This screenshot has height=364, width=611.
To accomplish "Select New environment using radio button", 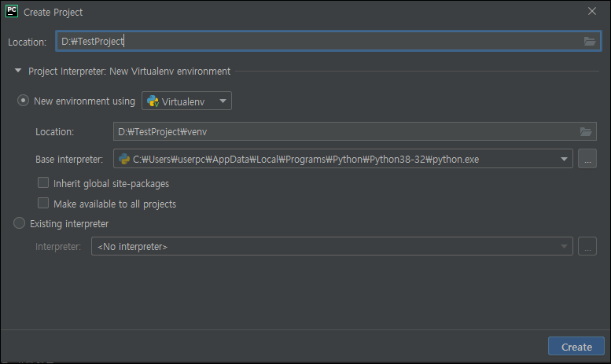I will [x=23, y=101].
